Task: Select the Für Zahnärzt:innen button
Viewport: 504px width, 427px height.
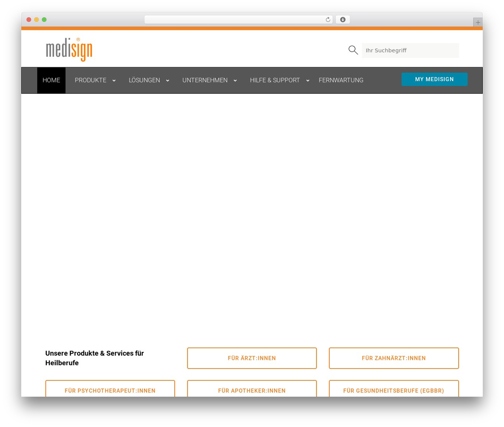Action: (394, 358)
